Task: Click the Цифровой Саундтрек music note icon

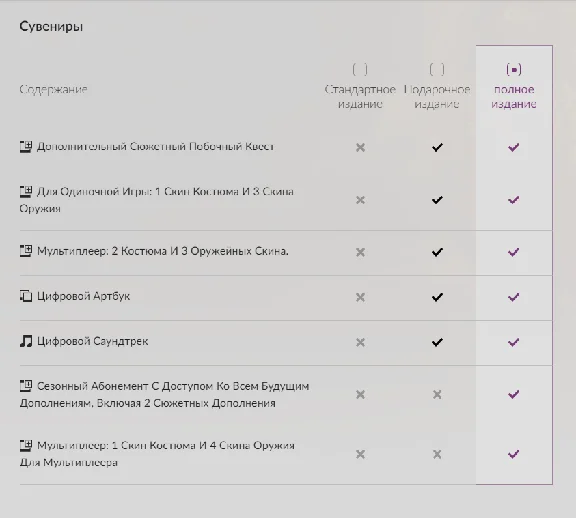Action: pyautogui.click(x=26, y=341)
